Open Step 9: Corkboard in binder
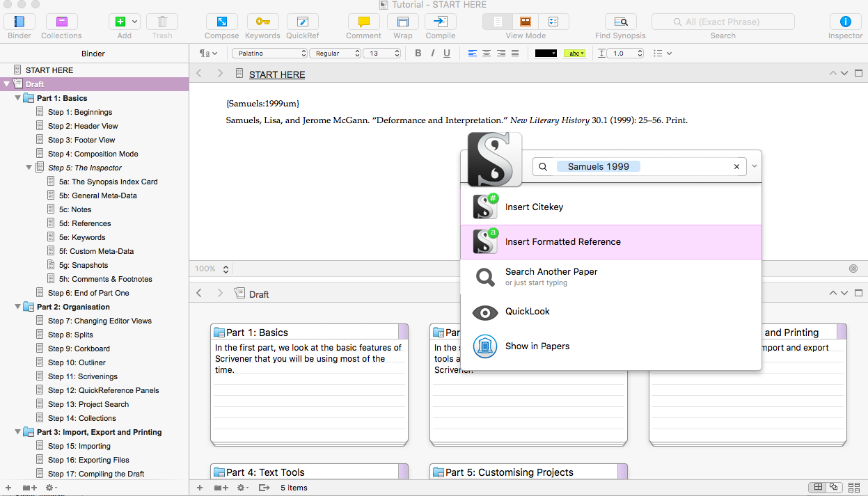The image size is (868, 496). point(79,349)
